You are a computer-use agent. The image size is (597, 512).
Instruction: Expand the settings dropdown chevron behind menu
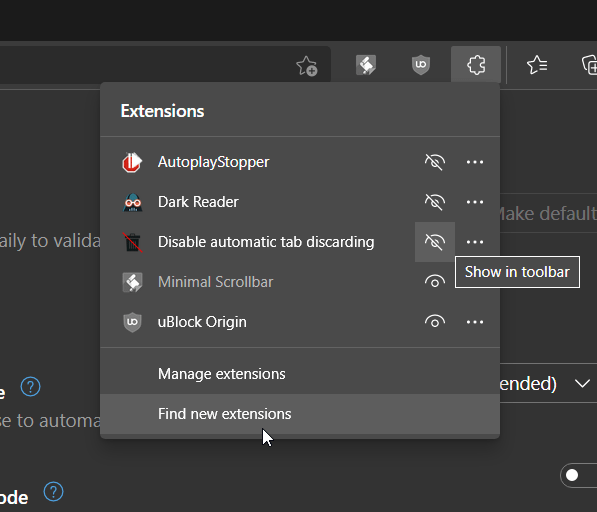tap(582, 383)
